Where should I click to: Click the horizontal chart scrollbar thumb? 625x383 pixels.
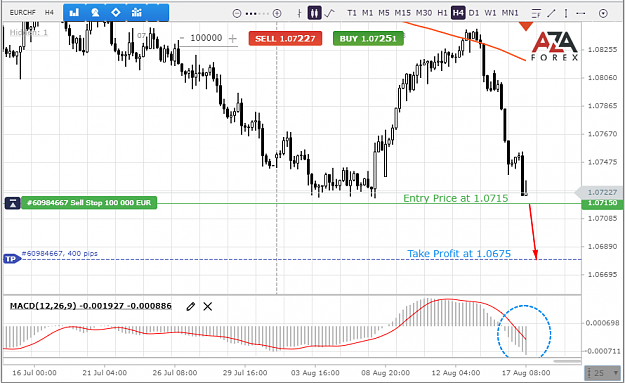tap(567, 361)
